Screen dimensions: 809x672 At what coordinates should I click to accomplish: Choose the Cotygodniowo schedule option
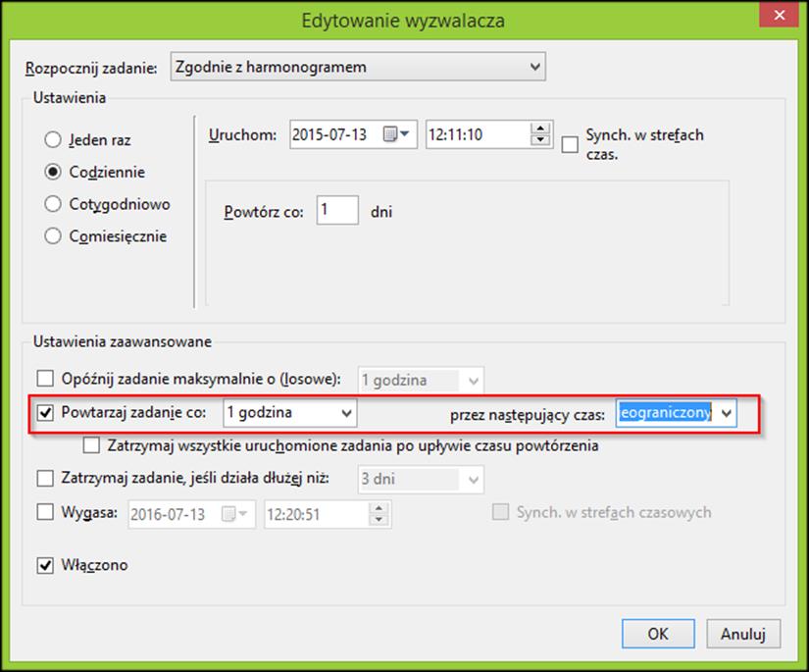[x=53, y=204]
